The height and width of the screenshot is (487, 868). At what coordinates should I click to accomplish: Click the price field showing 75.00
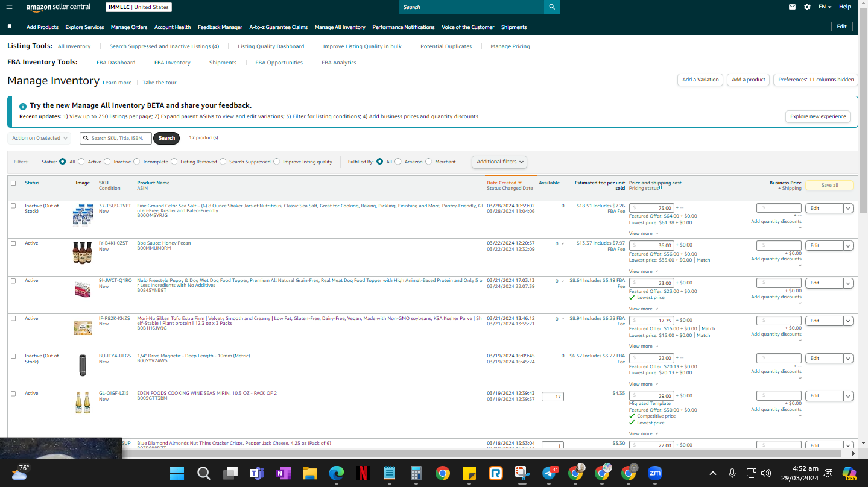point(651,208)
